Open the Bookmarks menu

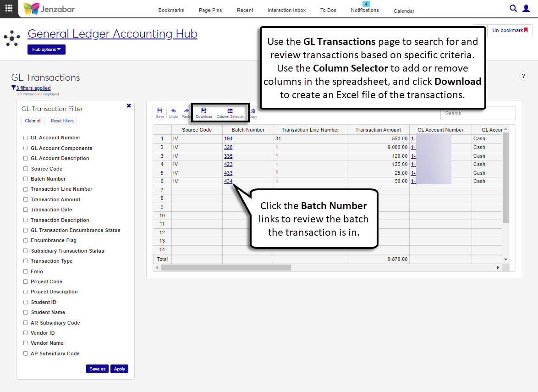[171, 10]
